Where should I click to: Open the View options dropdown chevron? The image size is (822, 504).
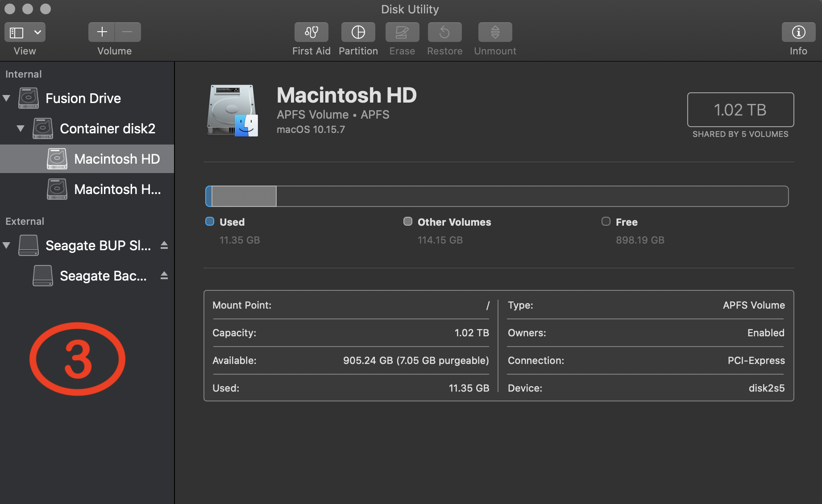(38, 32)
